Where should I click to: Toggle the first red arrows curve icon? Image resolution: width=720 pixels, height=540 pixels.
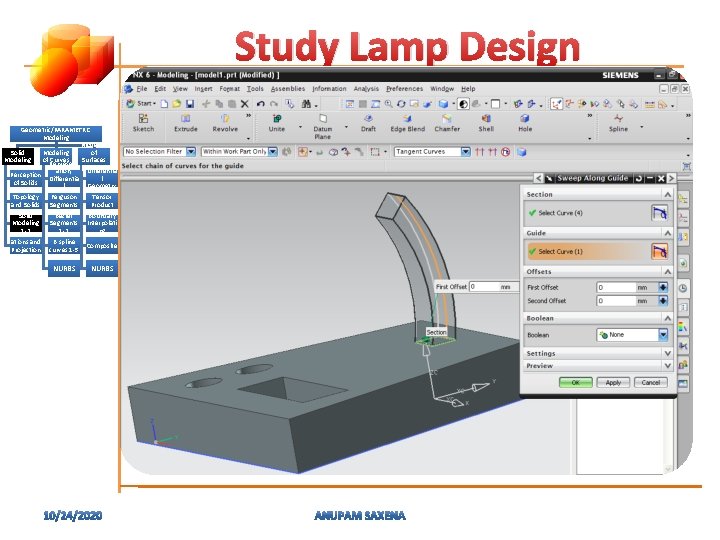(x=479, y=152)
